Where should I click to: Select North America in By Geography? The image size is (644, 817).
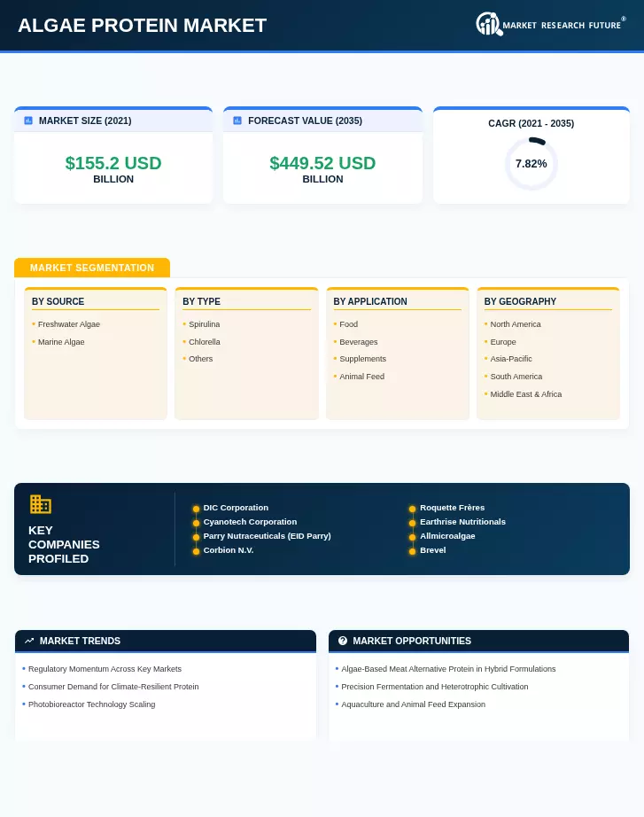pyautogui.click(x=516, y=324)
